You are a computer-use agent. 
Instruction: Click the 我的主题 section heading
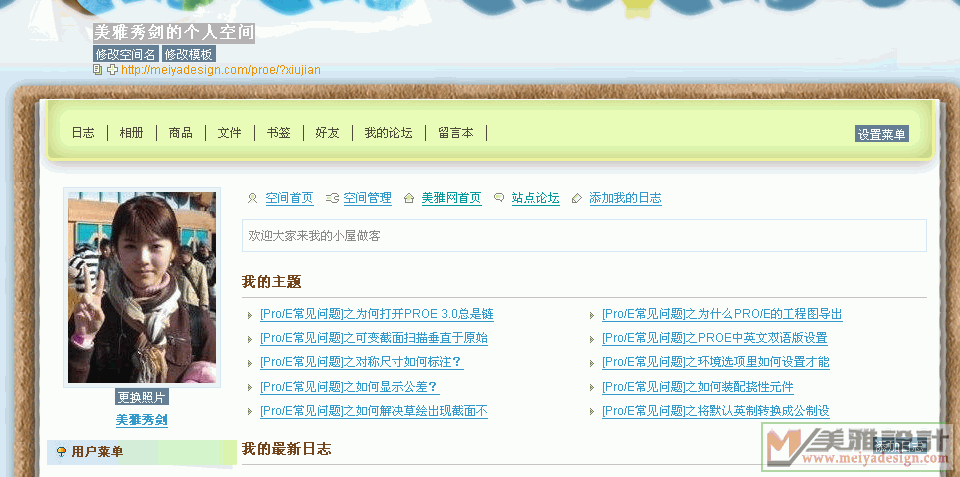coord(271,282)
